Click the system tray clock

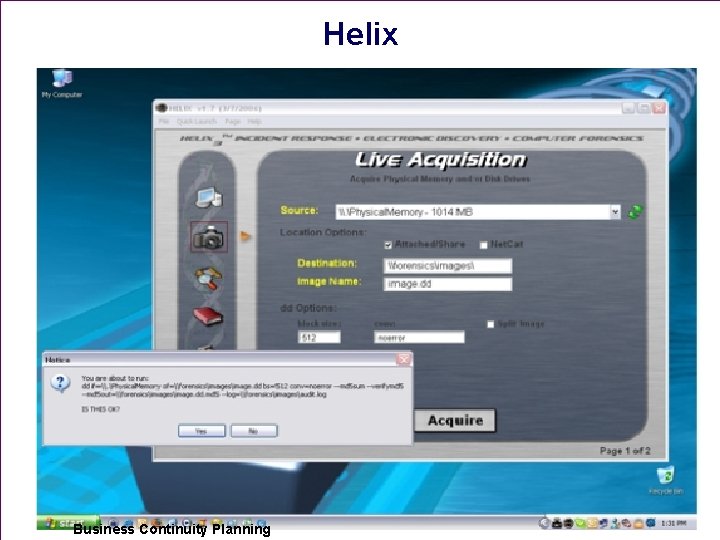click(674, 523)
